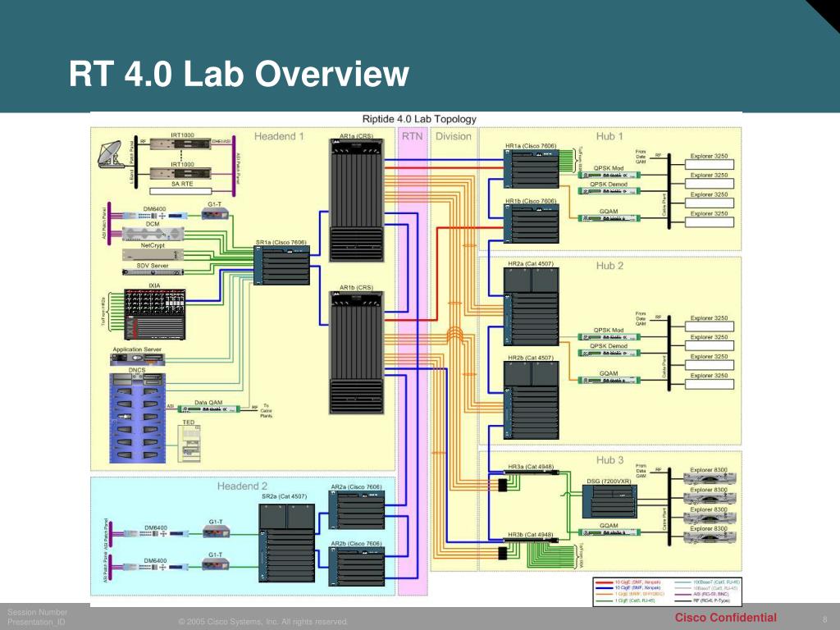Click the HR1a Cisco 7606 router
This screenshot has width=840, height=630.
click(x=532, y=169)
